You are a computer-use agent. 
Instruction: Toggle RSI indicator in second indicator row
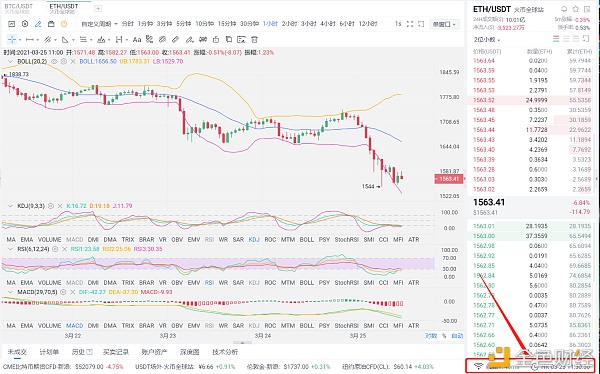[209, 283]
